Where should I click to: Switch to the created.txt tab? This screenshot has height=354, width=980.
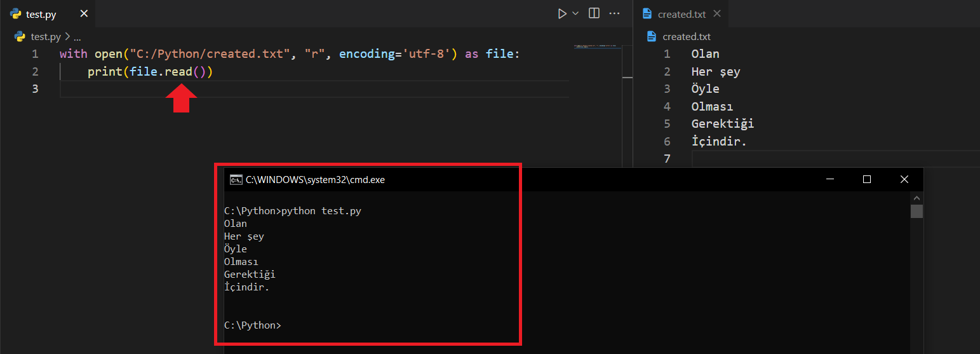click(681, 14)
